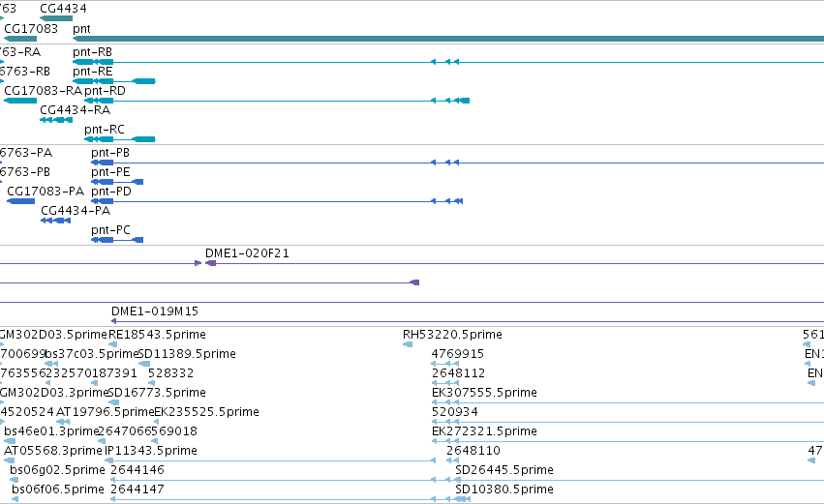Click the teal CG4434 gene arrow glyph

click(56, 18)
